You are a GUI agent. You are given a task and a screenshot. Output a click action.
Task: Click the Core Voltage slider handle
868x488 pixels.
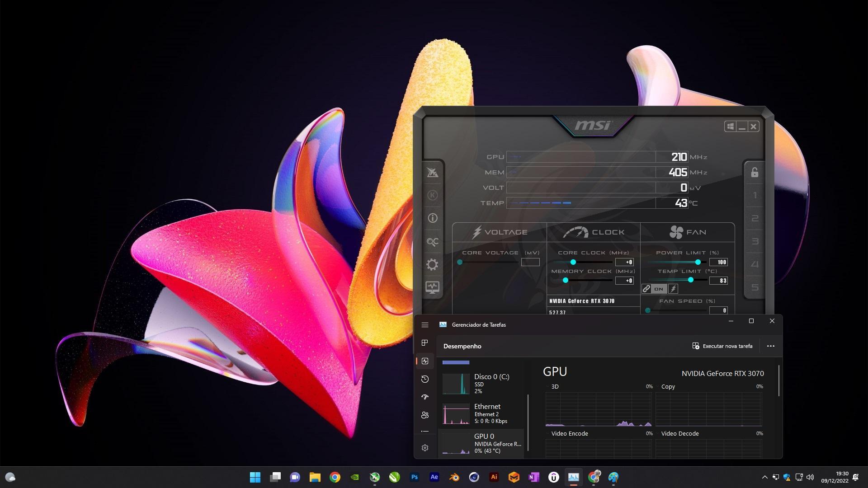460,262
